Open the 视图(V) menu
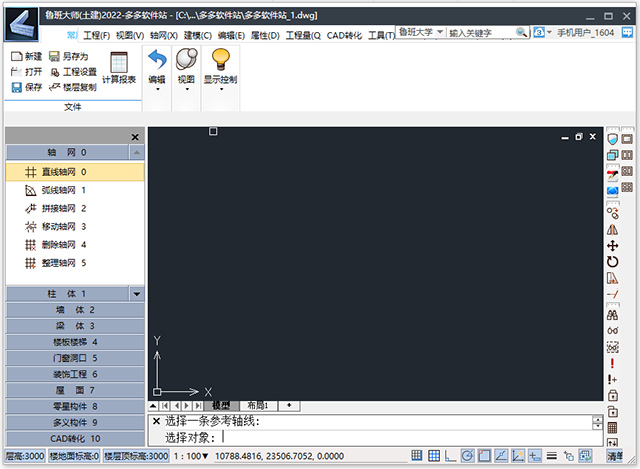 click(x=130, y=36)
